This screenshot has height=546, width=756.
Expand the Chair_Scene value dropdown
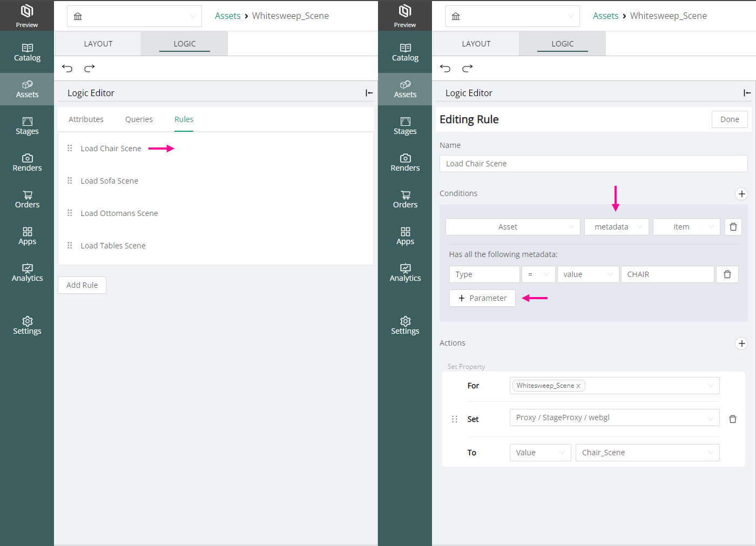pyautogui.click(x=647, y=453)
